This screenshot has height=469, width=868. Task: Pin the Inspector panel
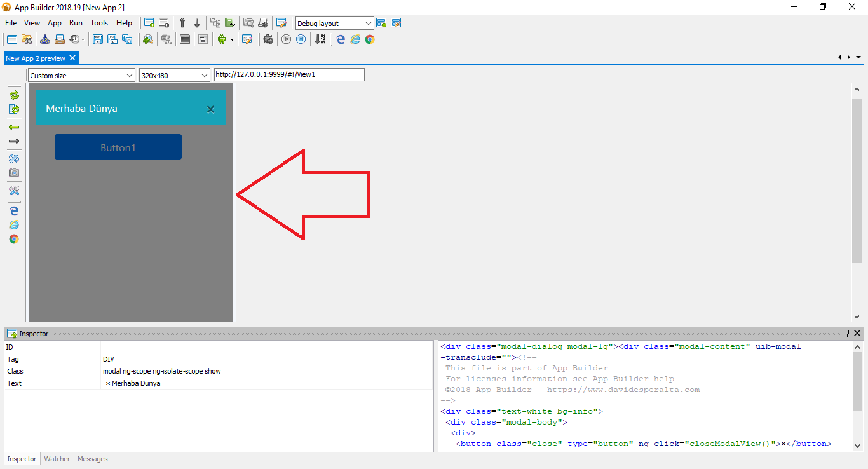(x=847, y=333)
